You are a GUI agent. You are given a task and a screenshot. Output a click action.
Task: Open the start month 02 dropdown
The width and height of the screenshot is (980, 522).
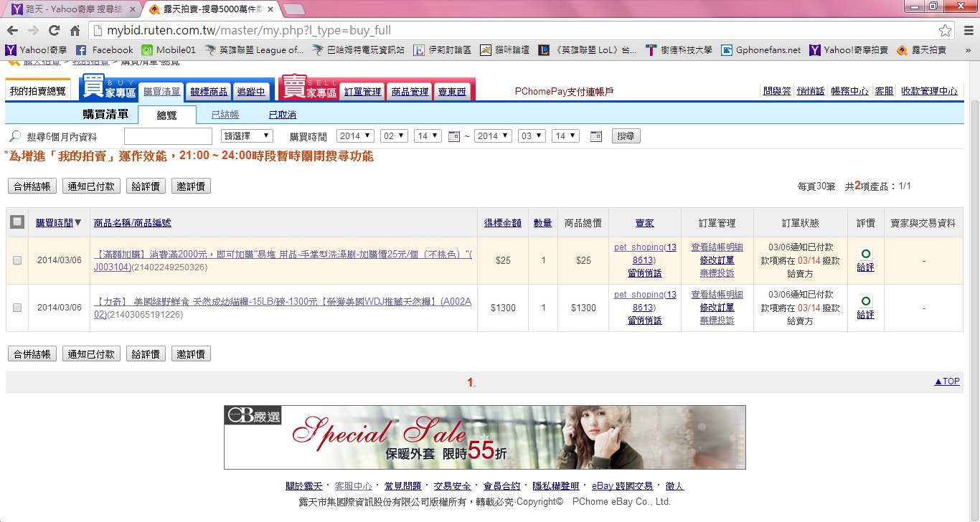point(394,136)
